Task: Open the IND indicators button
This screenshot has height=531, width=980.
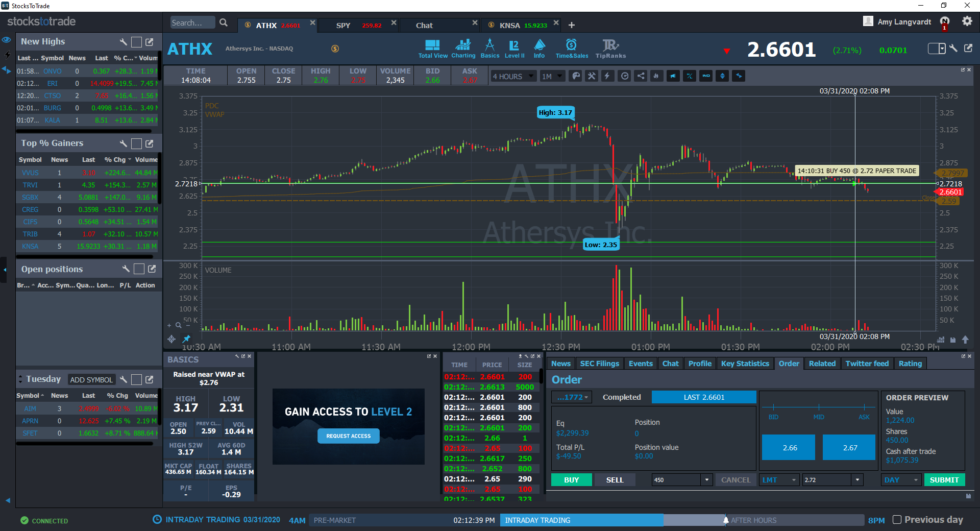Action: click(x=706, y=76)
